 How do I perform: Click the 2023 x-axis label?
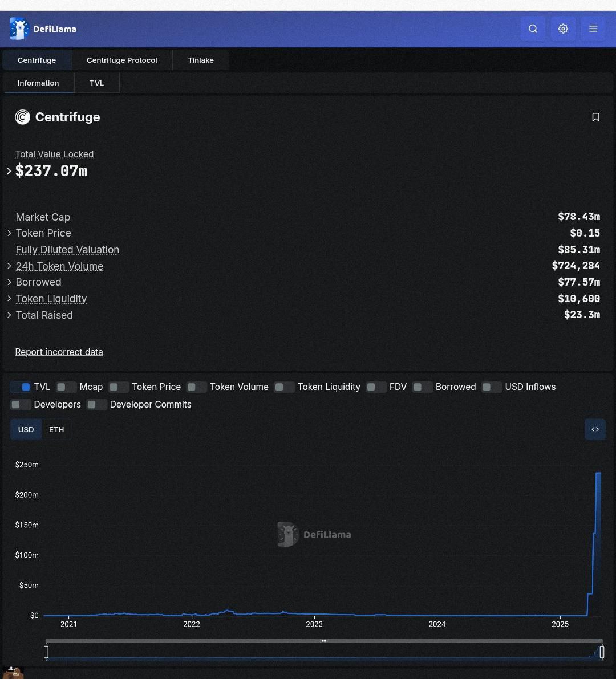(314, 624)
